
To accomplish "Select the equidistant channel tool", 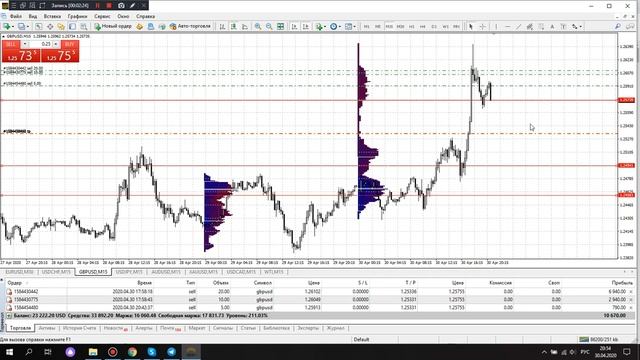I will [x=530, y=26].
